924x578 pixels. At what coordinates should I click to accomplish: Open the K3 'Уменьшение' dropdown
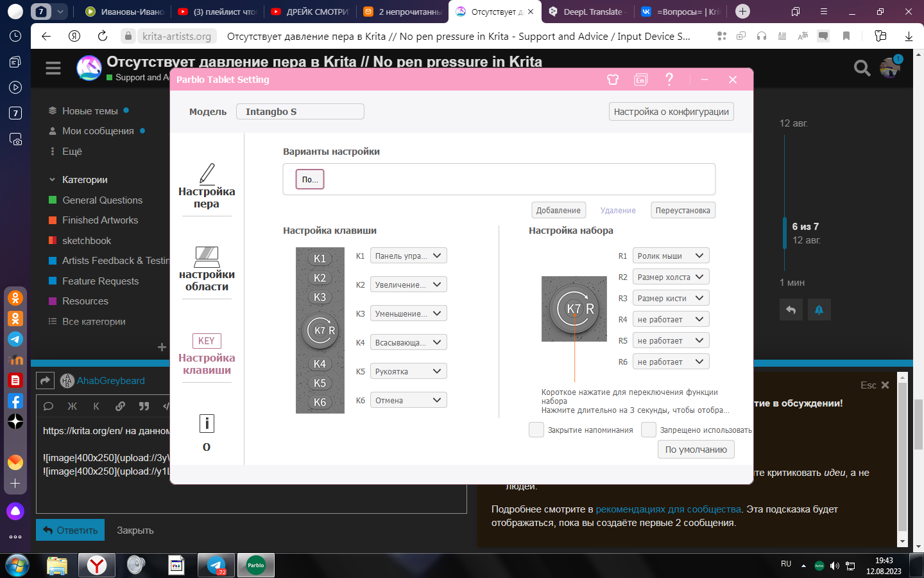point(409,313)
